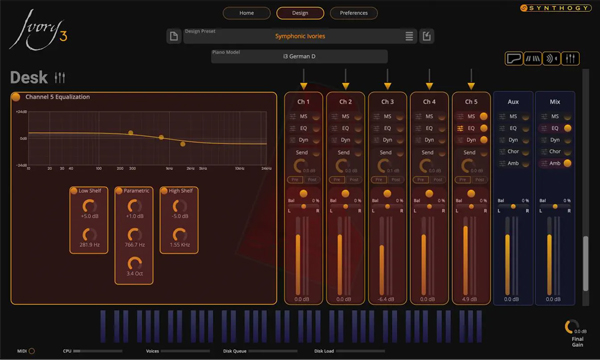Click the Ch 4 EQ settings icon
The image size is (600, 360).
[418, 128]
